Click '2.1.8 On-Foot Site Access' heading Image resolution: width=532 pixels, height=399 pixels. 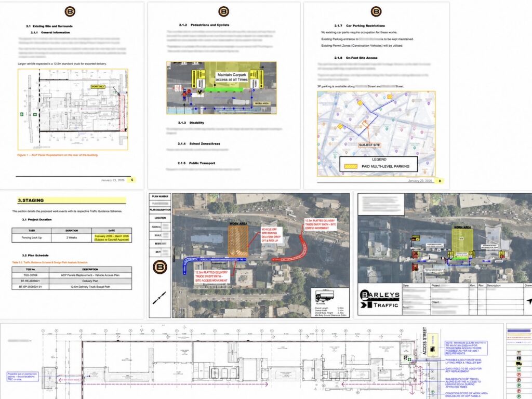356,58
